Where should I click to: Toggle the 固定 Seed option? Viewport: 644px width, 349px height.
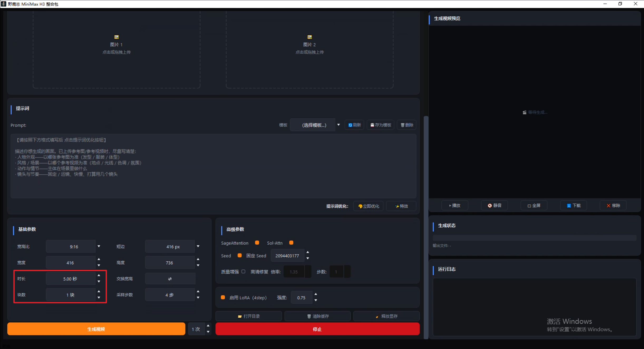[x=240, y=255]
